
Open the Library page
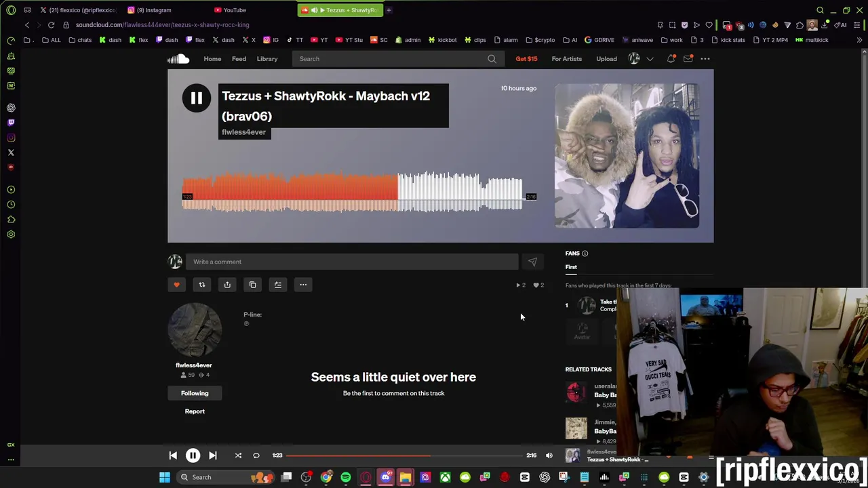pos(267,59)
